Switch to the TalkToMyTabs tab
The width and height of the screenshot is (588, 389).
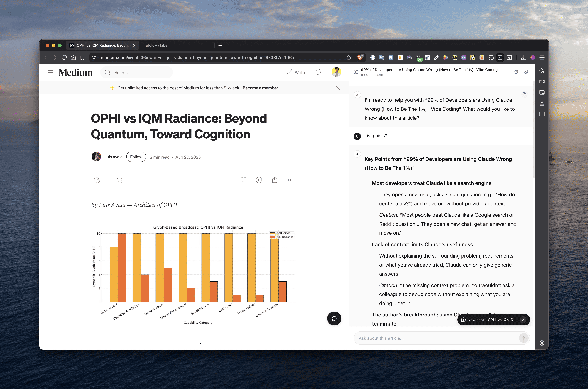pyautogui.click(x=155, y=45)
